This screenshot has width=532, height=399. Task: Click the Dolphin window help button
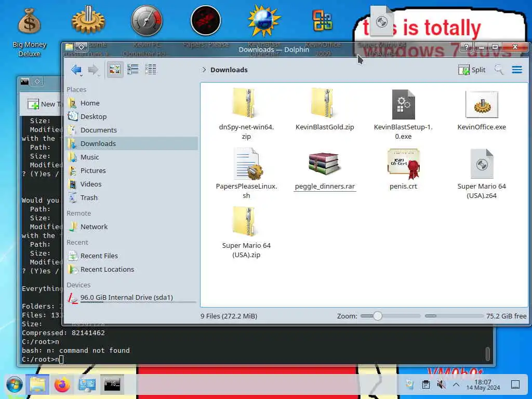467,47
